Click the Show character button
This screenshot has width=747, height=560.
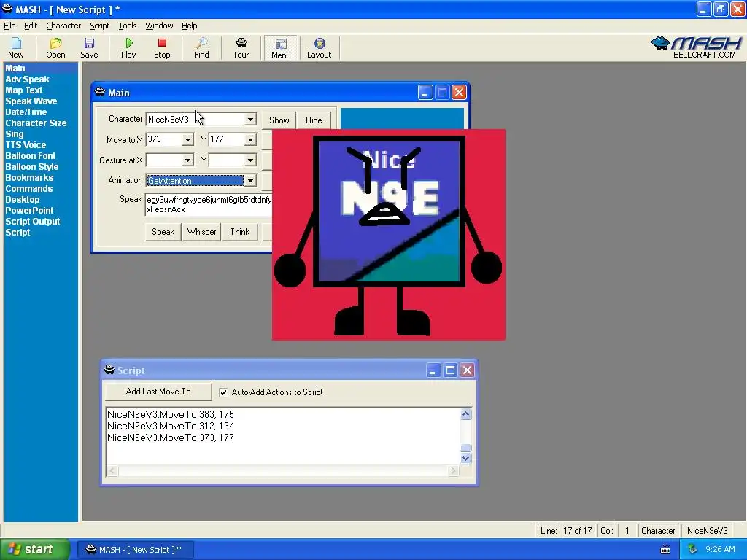279,120
